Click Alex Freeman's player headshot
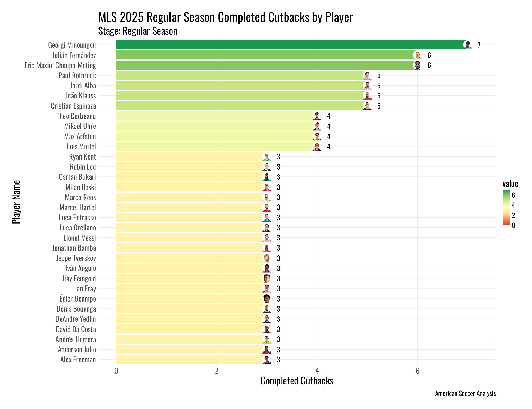Image resolution: width=532 pixels, height=409 pixels. click(x=267, y=360)
